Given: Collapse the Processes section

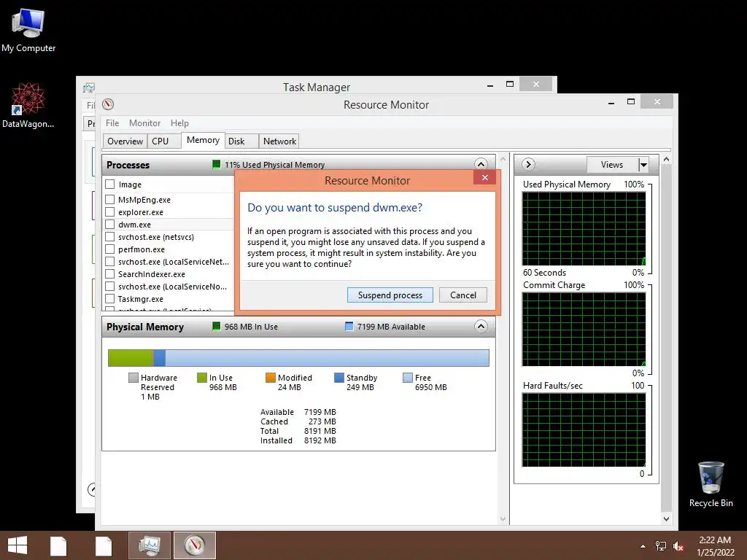Looking at the screenshot, I should [x=481, y=164].
